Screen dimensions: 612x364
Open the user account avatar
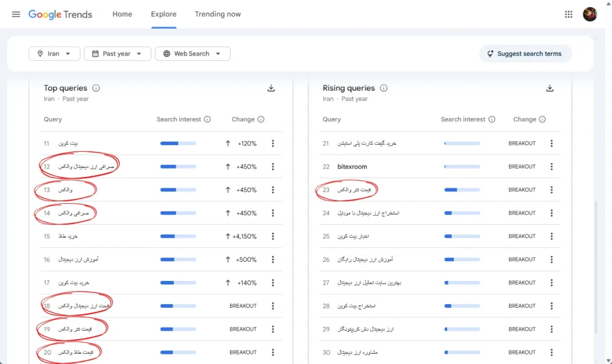coord(590,14)
